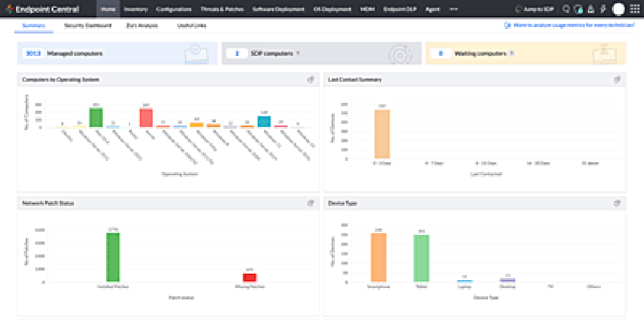Image resolution: width=644 pixels, height=320 pixels.
Task: Switch to Useful Links tab
Action: pos(192,26)
